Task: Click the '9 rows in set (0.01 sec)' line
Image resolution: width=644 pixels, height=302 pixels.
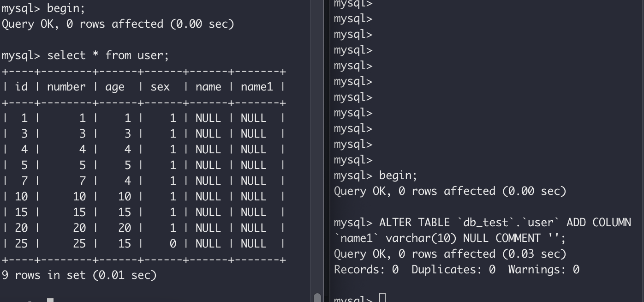Action: (79, 275)
